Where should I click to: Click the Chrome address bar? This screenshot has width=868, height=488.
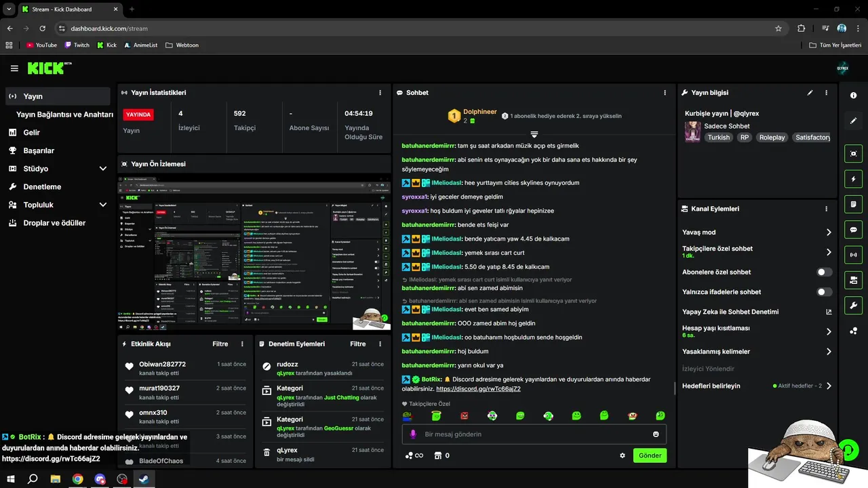420,28
